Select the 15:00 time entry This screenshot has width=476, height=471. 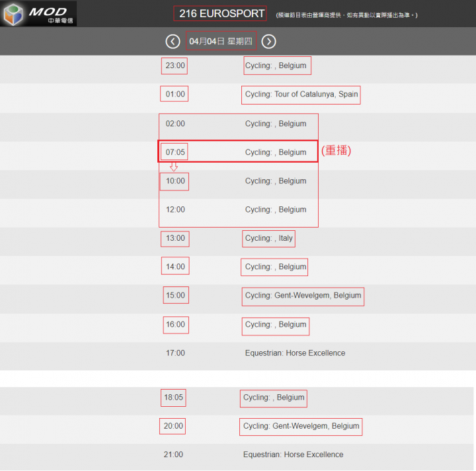pyautogui.click(x=175, y=295)
